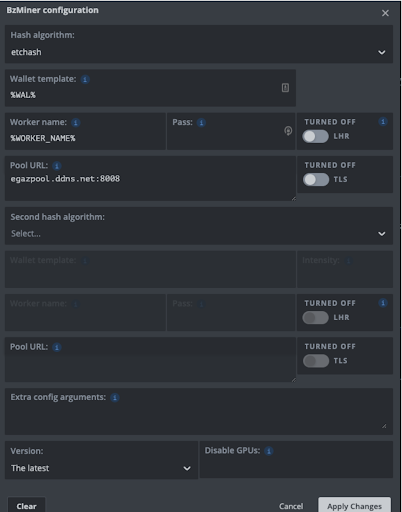Image resolution: width=402 pixels, height=512 pixels.
Task: Click info icon next to Wallet template
Action: 85,79
